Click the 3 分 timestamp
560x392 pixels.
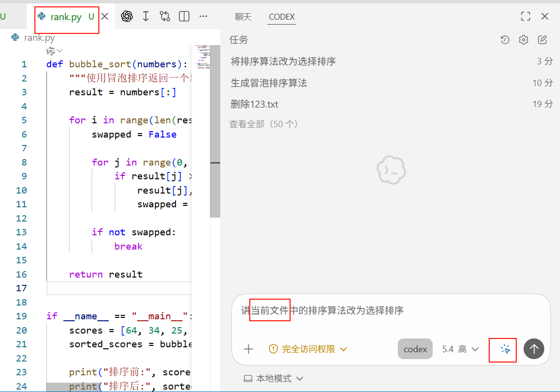(x=545, y=61)
